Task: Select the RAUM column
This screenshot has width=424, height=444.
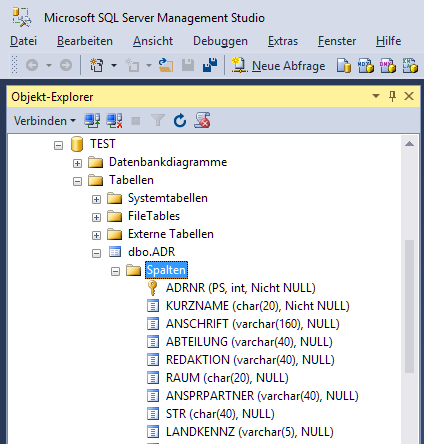Action: coord(227,378)
